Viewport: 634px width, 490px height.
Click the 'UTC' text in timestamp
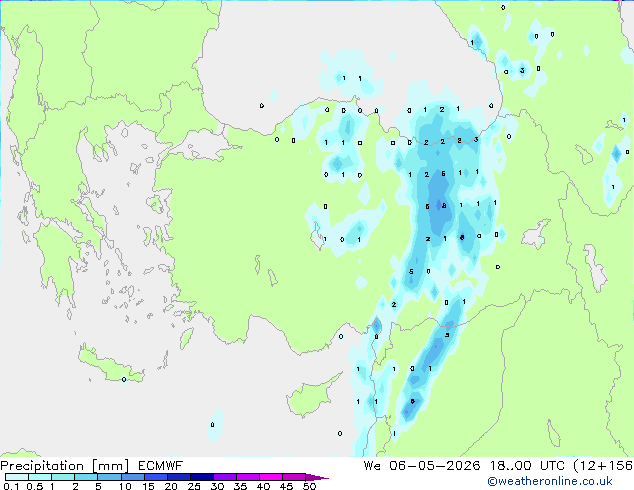(x=552, y=466)
